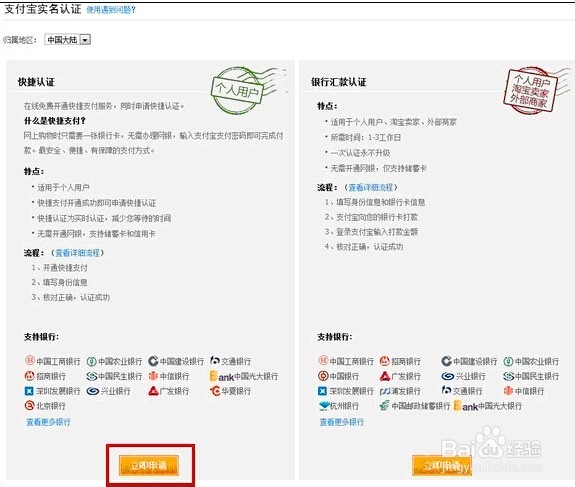Select 交通银行 icon in 快捷认证 panel
575x487 pixels.
coord(215,361)
